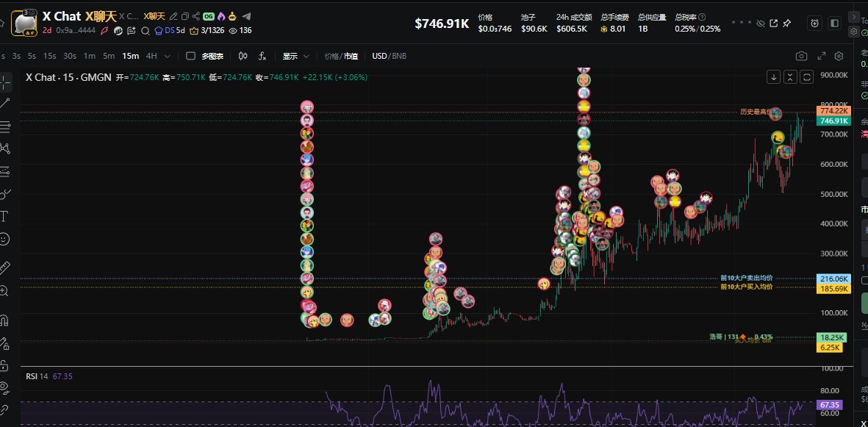Switch chart to 1m interval
The height and width of the screenshot is (427, 868).
tap(89, 56)
